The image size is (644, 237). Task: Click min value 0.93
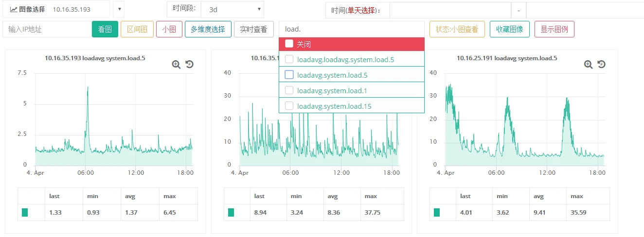pos(93,212)
